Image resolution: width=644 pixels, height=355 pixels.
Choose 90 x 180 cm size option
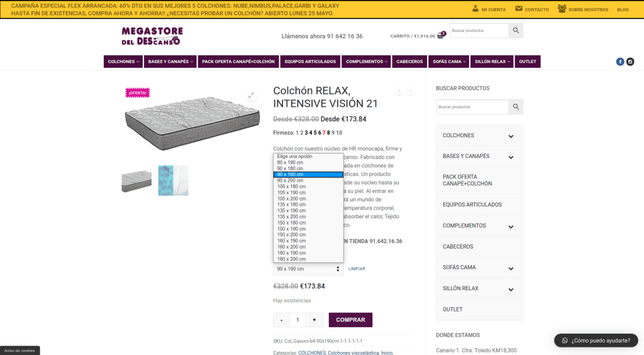click(x=308, y=169)
